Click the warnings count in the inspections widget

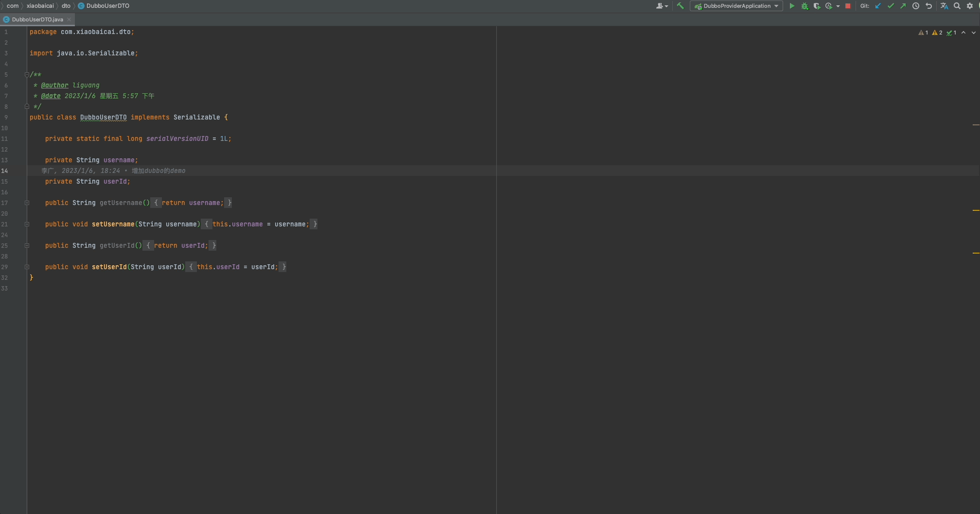tap(936, 33)
